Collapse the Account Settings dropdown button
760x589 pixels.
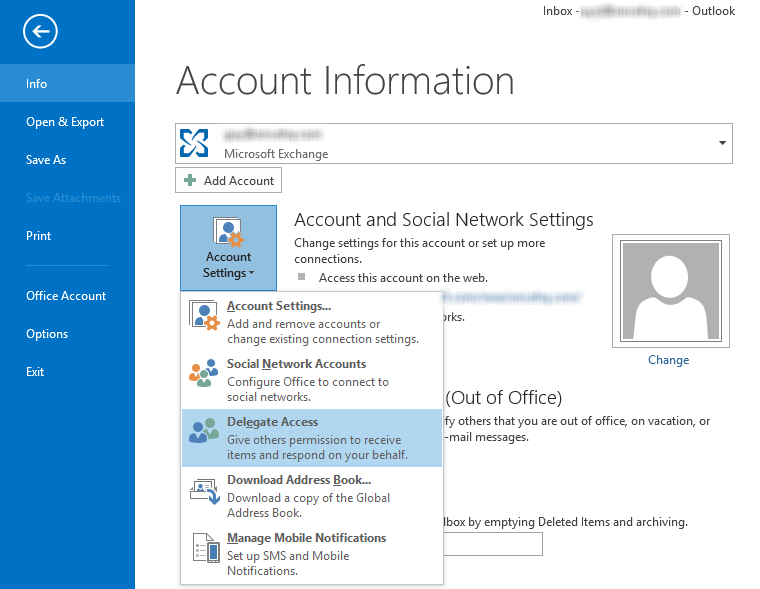tap(228, 248)
